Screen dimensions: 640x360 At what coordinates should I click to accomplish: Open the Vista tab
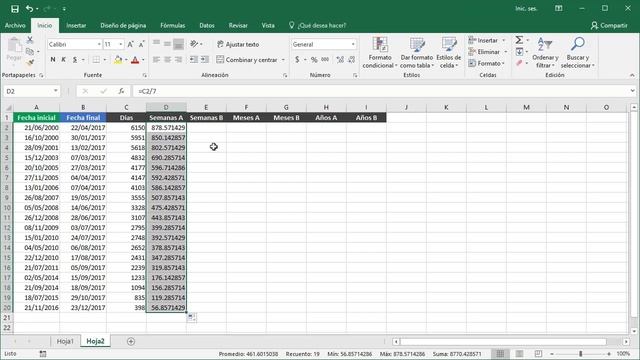268,25
